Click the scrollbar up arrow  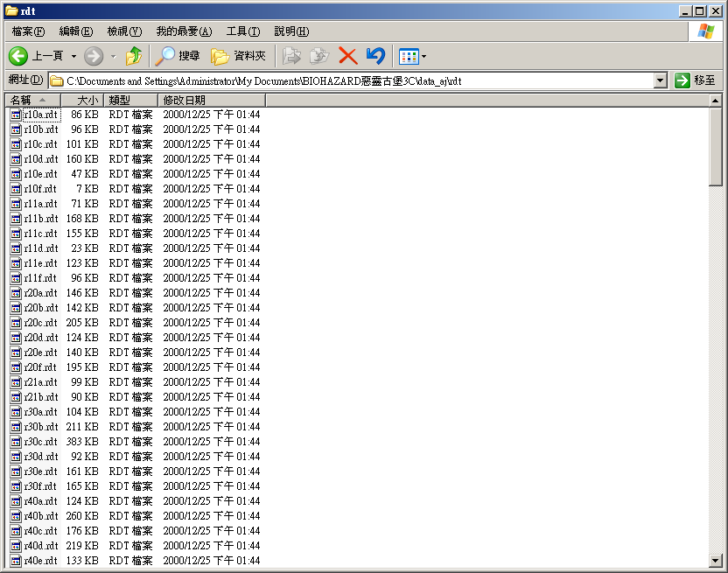[x=716, y=101]
